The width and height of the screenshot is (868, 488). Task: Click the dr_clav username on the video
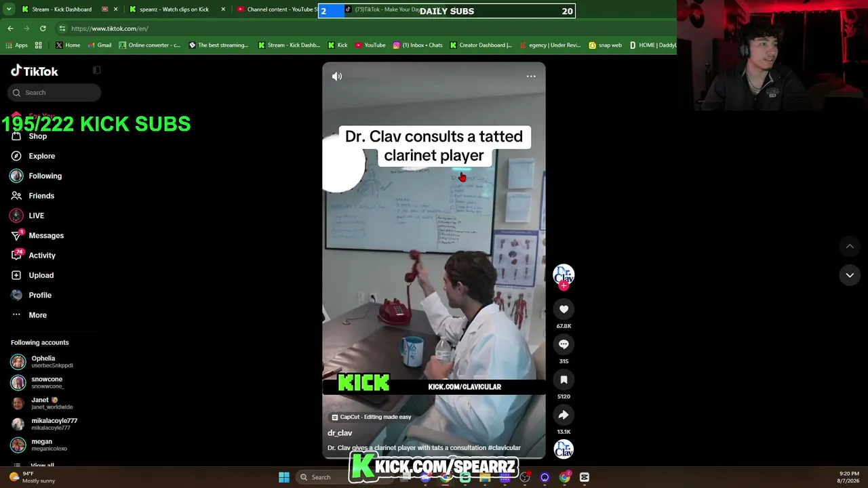(x=340, y=433)
